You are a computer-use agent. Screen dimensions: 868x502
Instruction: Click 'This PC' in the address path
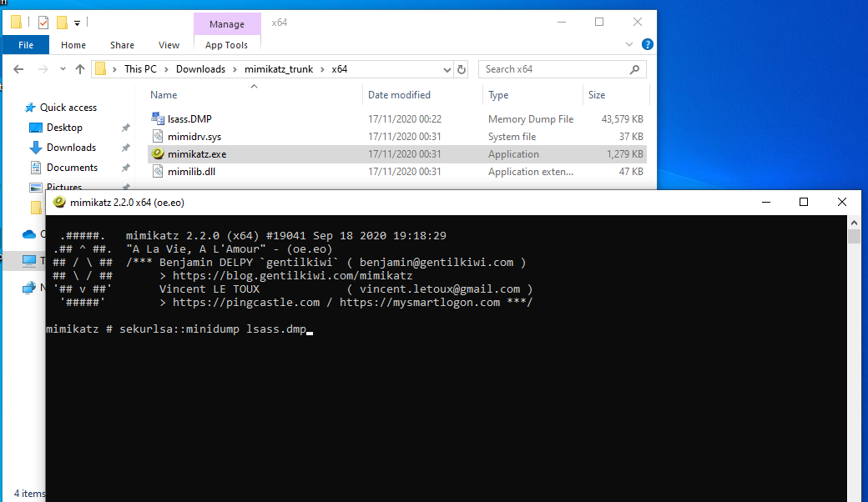[x=140, y=69]
